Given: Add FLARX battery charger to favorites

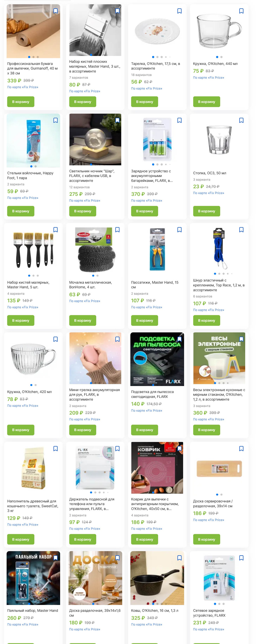Looking at the screenshot, I should click(179, 120).
